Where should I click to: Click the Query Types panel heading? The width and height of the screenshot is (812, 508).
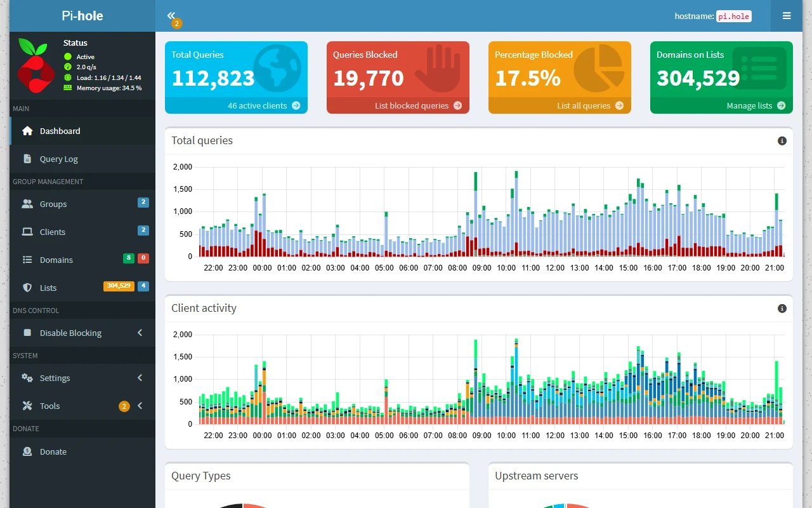201,476
